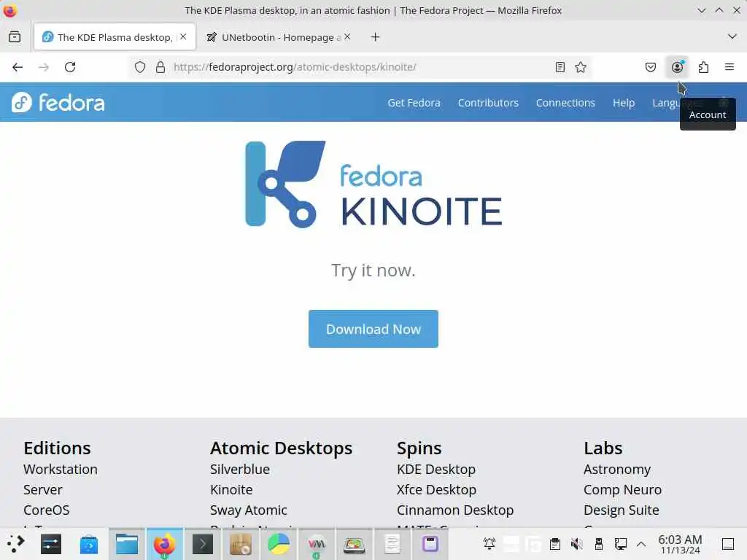747x560 pixels.
Task: Click the Download Now button
Action: coord(373,329)
